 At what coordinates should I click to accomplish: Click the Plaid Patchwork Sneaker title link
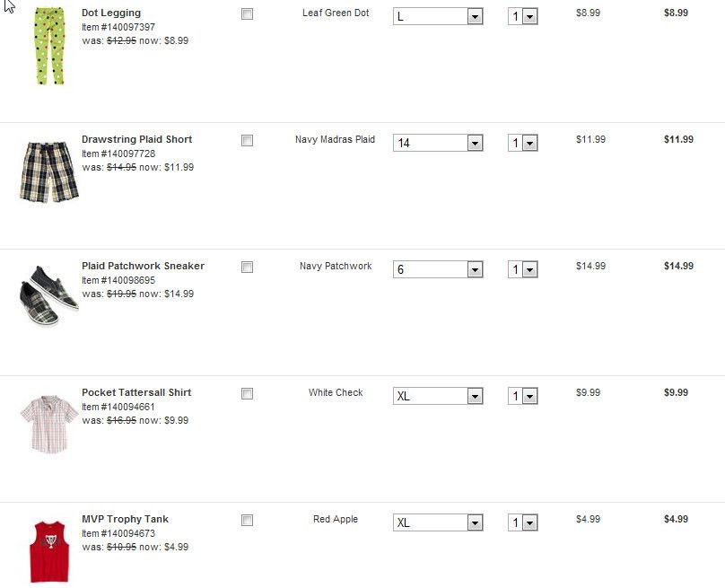tap(143, 267)
